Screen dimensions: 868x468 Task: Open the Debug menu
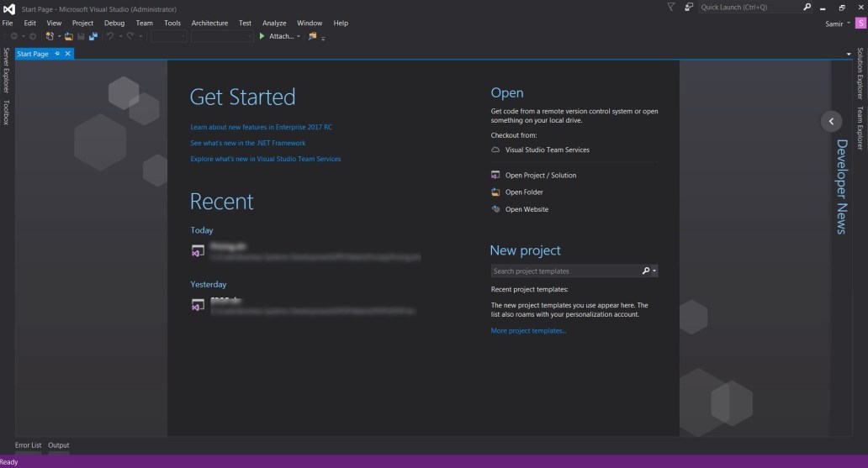(114, 24)
